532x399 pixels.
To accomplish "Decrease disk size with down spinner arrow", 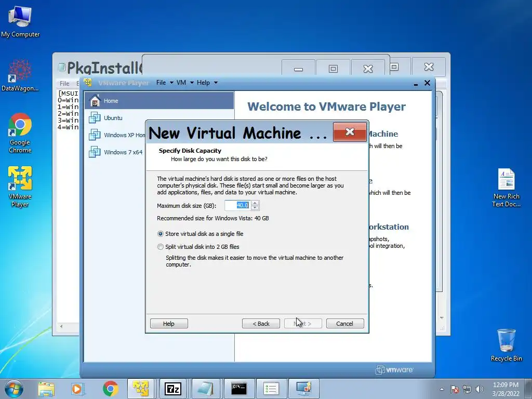I will point(255,208).
